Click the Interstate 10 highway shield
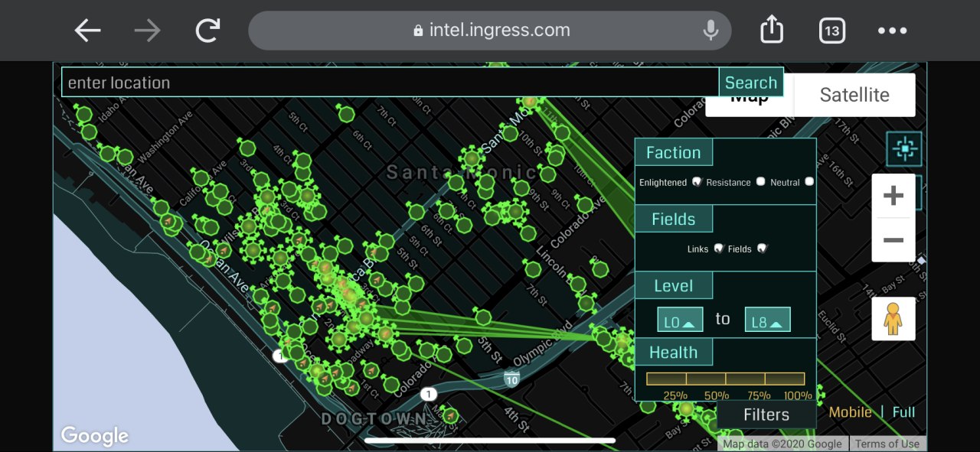This screenshot has height=452, width=980. [x=511, y=378]
